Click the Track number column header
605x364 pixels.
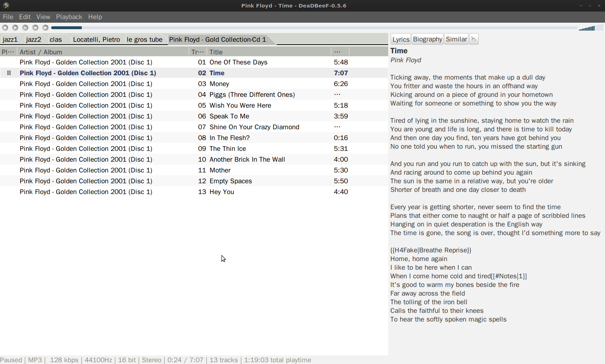click(x=198, y=52)
